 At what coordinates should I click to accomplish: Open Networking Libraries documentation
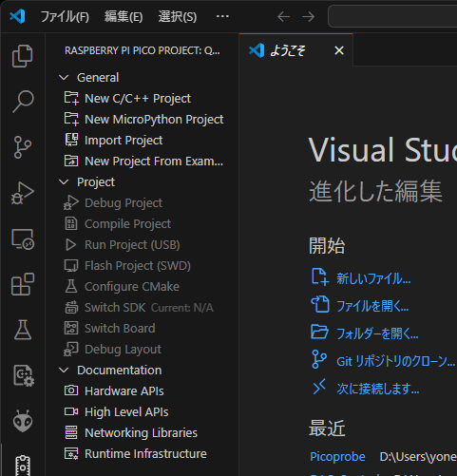pyautogui.click(x=142, y=433)
